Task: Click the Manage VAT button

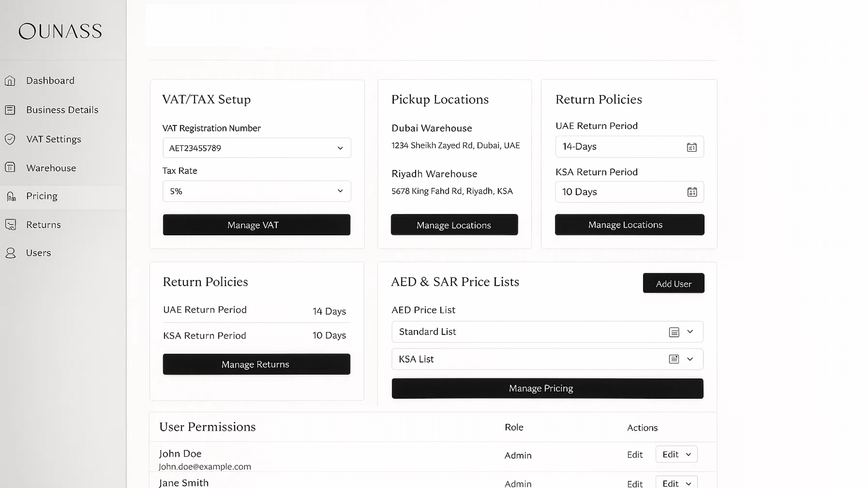Action: click(x=256, y=225)
